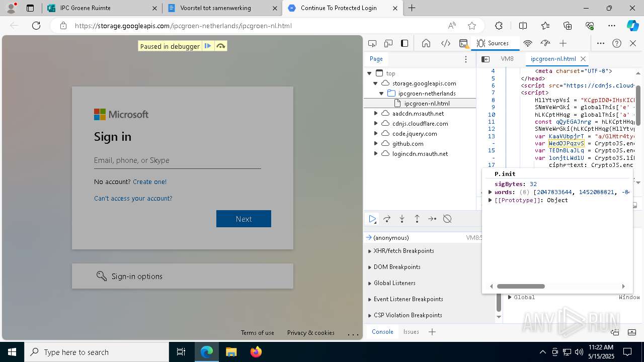Step over next function call
The image size is (644, 362).
(387, 219)
